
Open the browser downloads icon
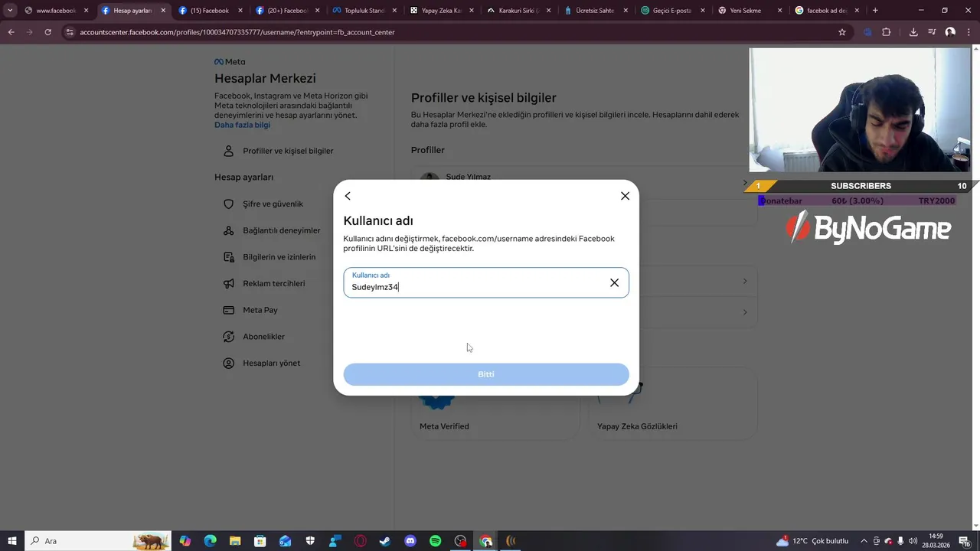pos(913,32)
